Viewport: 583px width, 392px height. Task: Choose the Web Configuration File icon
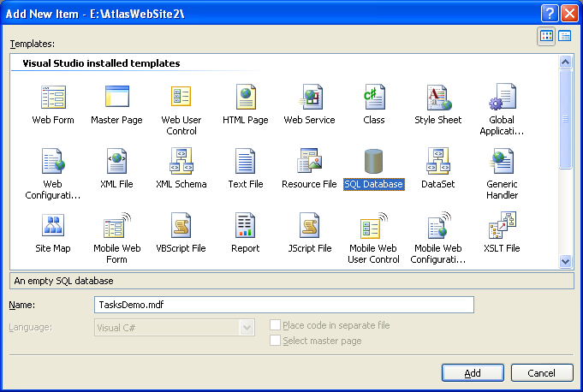(x=53, y=161)
